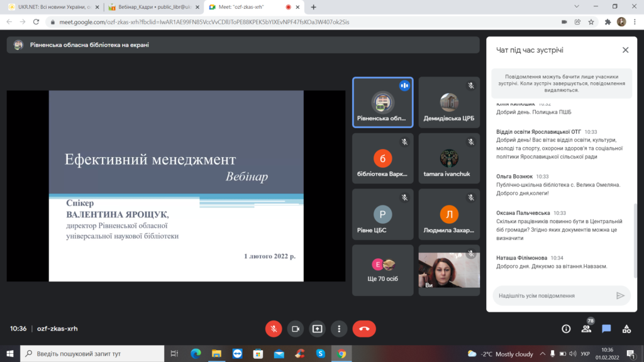644x362 pixels.
Task: Open the Windows weather widget
Action: 501,354
